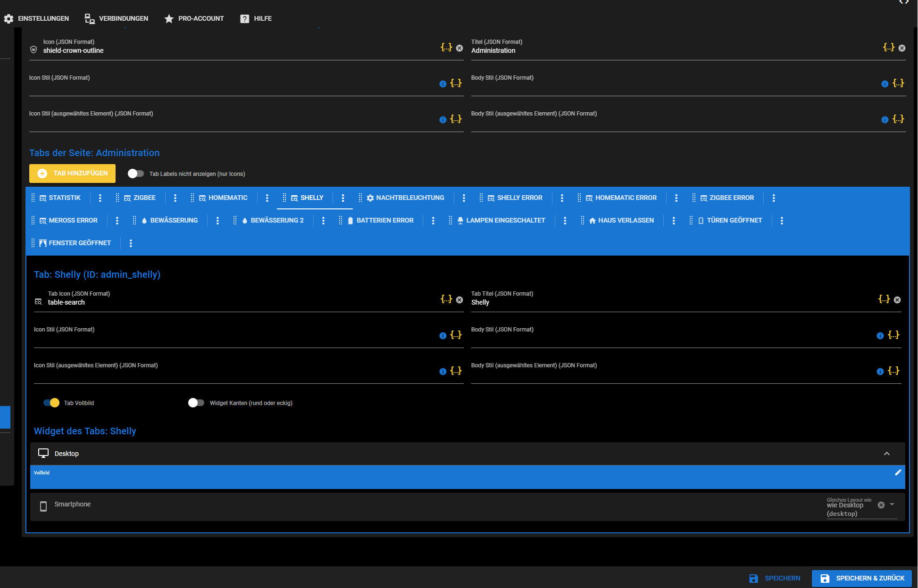
Task: Open Batterien Error tab
Action: 380,221
